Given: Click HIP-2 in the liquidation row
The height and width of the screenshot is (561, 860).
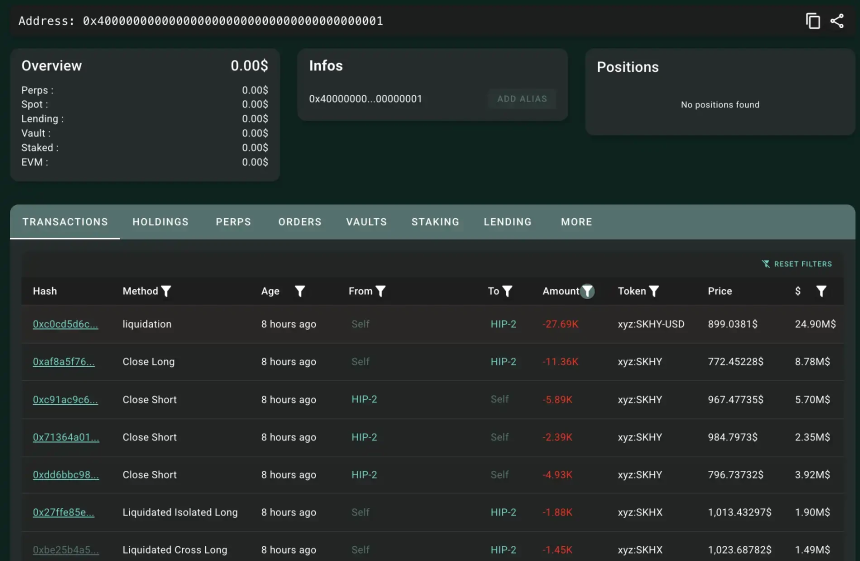Looking at the screenshot, I should coord(503,324).
